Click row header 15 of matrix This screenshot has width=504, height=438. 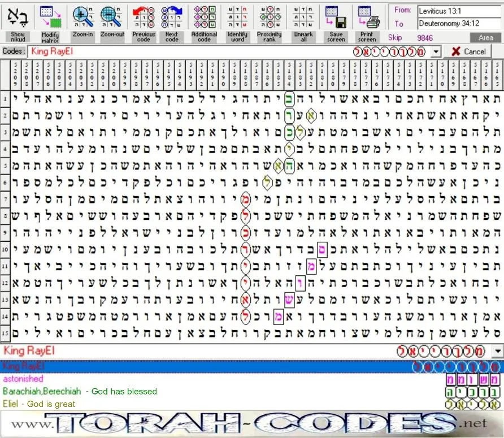(5, 333)
